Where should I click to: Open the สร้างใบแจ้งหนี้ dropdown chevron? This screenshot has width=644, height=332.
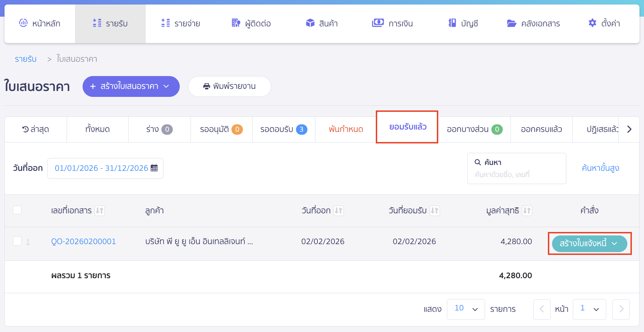point(615,243)
